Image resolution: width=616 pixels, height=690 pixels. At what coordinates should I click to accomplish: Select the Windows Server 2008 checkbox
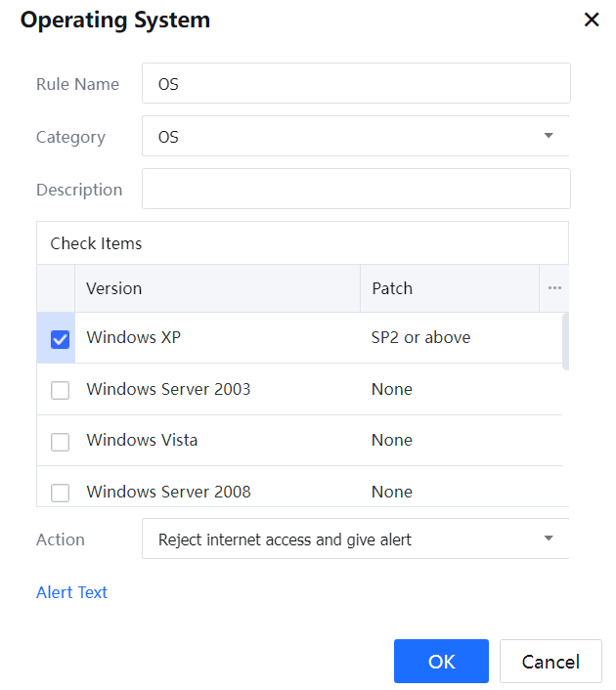tap(60, 493)
